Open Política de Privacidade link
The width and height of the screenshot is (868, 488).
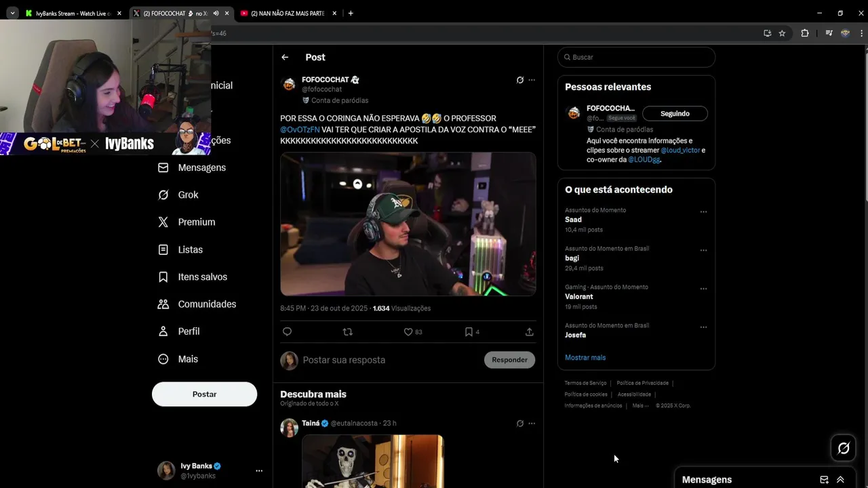coord(642,383)
